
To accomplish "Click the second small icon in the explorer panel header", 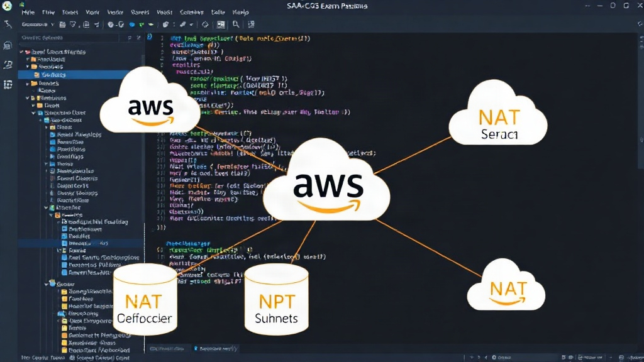I will pos(138,37).
